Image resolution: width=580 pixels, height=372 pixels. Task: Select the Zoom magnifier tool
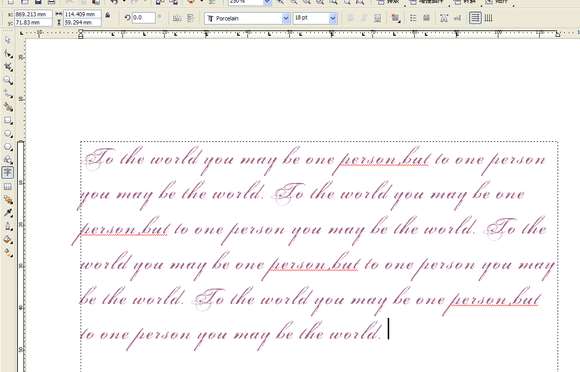pyautogui.click(x=8, y=80)
